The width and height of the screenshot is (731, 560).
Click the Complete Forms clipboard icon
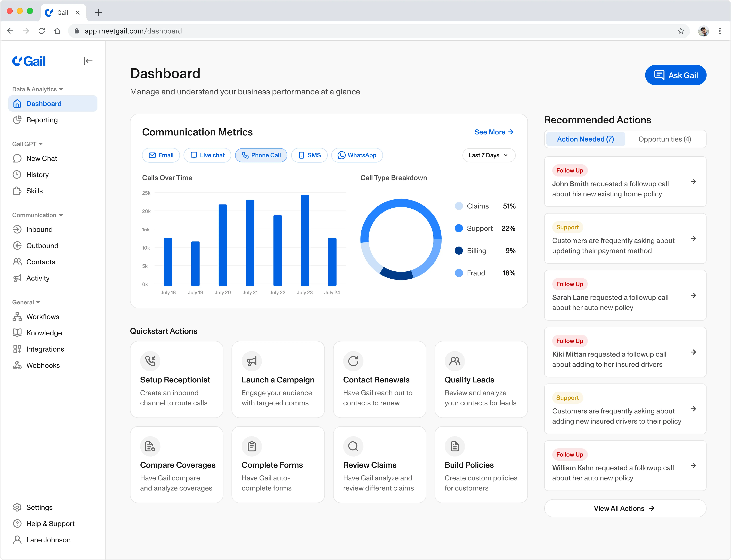[x=252, y=446]
